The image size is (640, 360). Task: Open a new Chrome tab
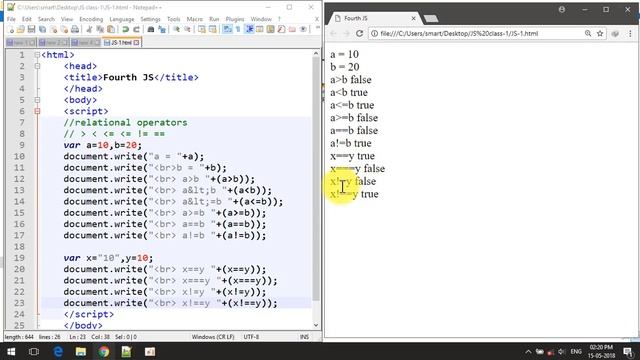pyautogui.click(x=431, y=18)
